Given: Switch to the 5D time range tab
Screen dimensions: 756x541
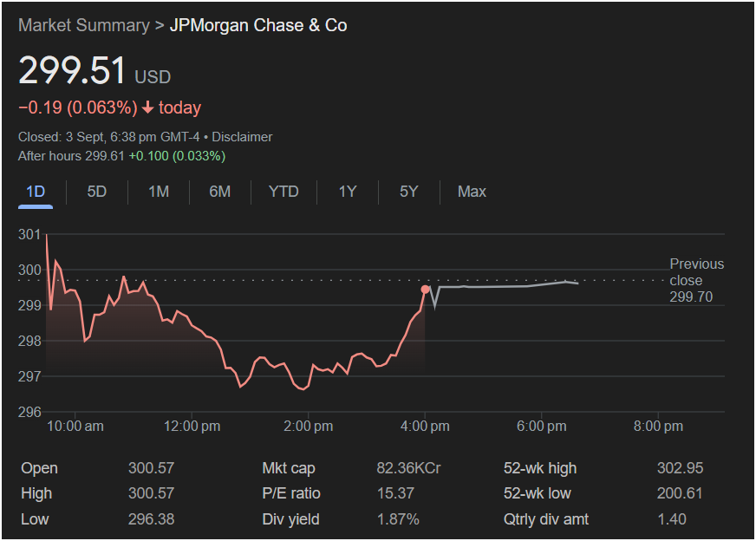Looking at the screenshot, I should 96,192.
